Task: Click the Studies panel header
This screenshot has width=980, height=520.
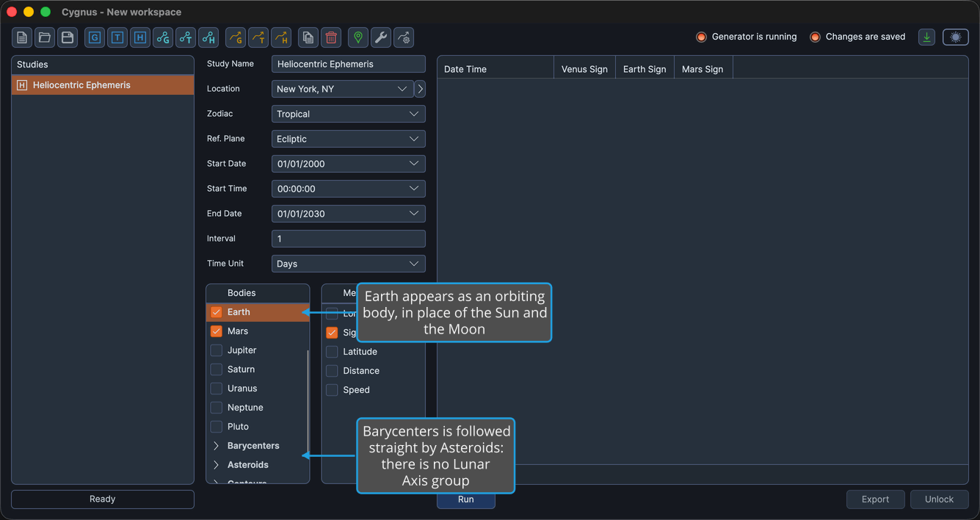Action: tap(103, 65)
